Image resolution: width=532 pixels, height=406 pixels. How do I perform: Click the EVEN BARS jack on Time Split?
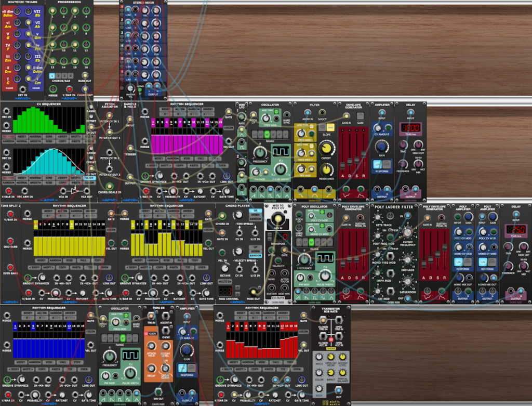point(10,268)
